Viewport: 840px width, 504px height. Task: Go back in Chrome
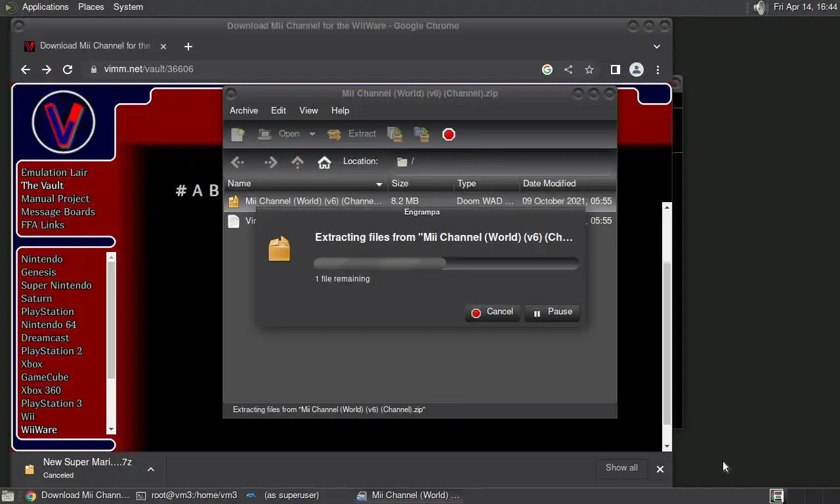[x=25, y=70]
